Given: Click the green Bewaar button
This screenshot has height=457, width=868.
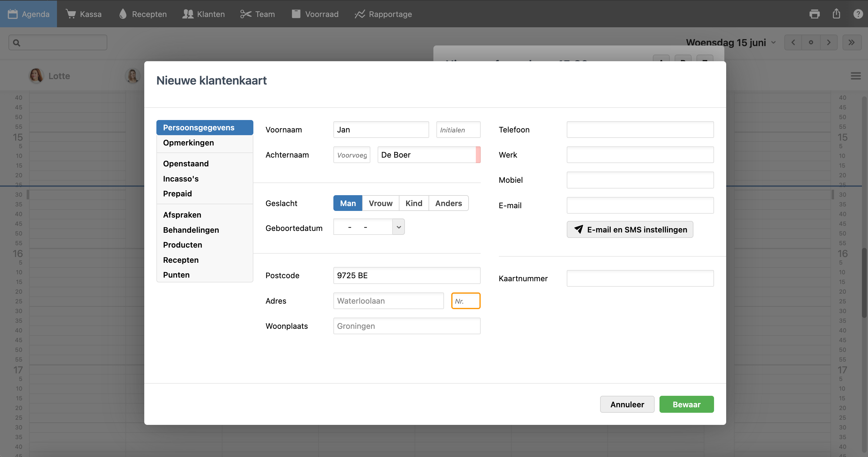Looking at the screenshot, I should pos(686,404).
